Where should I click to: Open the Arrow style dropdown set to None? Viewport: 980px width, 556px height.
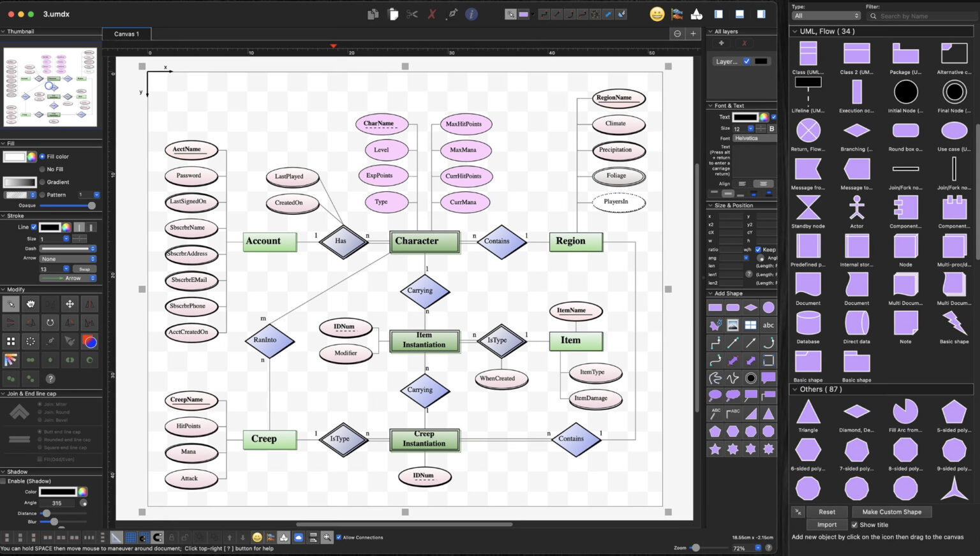click(67, 258)
